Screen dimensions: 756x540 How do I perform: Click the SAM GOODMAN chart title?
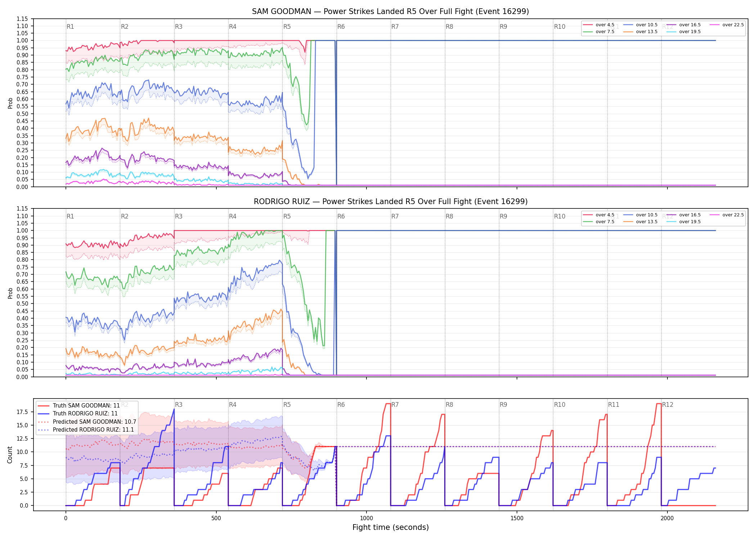(391, 12)
